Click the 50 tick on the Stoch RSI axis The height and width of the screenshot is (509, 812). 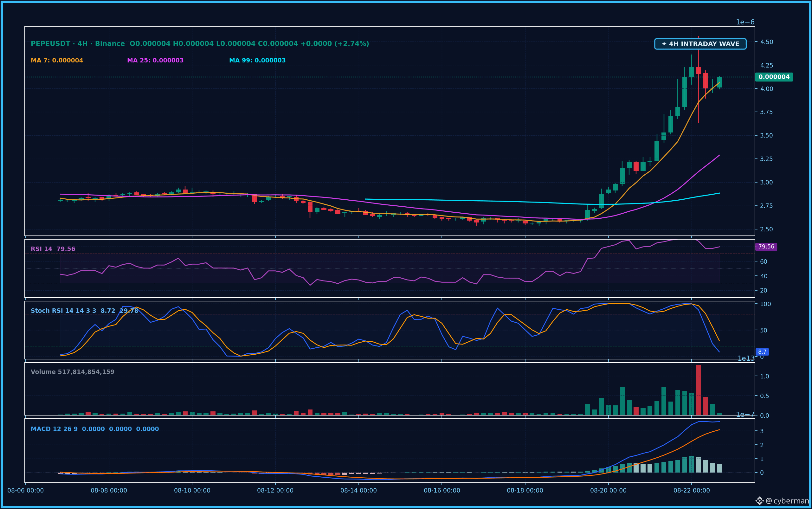point(764,330)
